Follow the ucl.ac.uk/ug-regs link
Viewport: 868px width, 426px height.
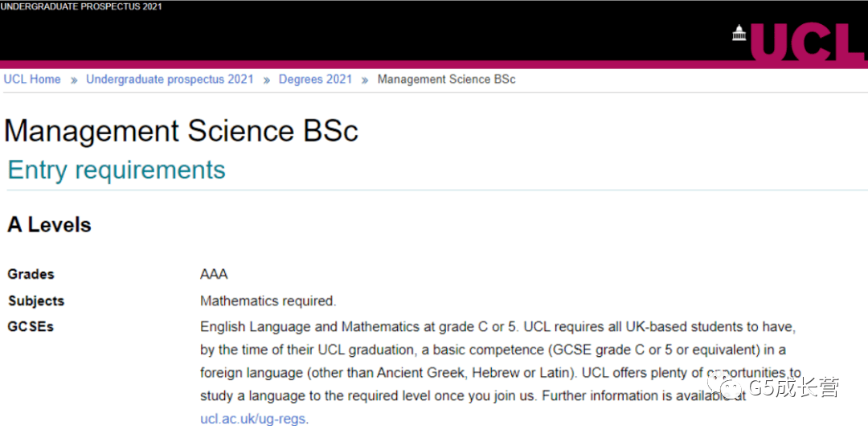[x=253, y=418]
